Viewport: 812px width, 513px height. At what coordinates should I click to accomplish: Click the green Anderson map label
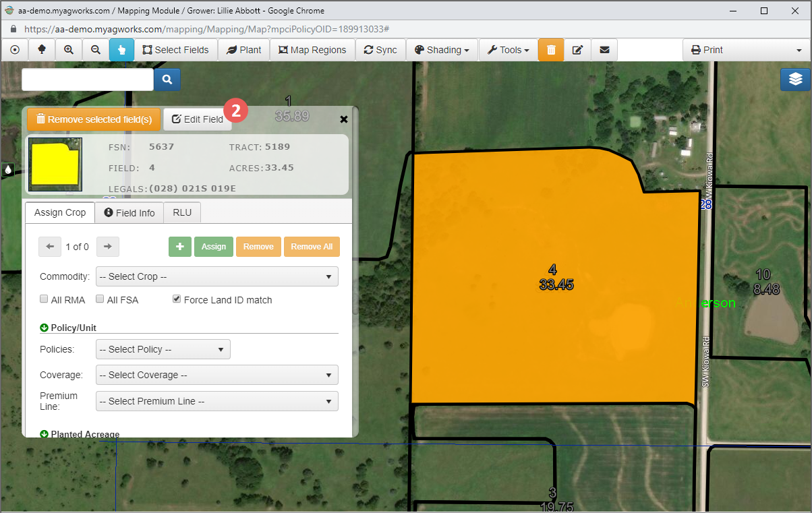pyautogui.click(x=705, y=303)
